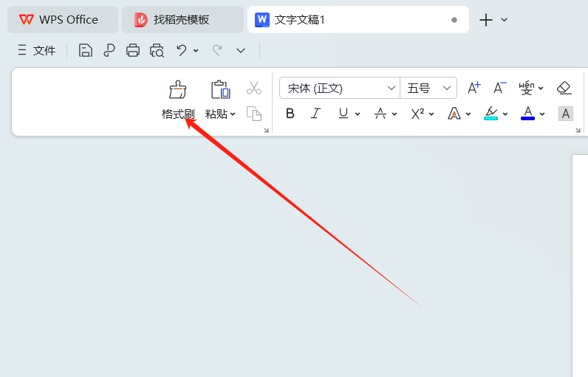Increase font size with A+ icon
Screen dimensions: 588x377
pyautogui.click(x=474, y=89)
